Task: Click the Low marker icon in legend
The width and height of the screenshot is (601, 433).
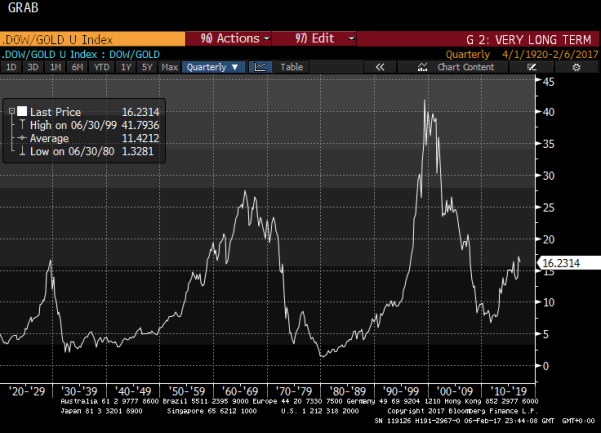Action: (20, 153)
